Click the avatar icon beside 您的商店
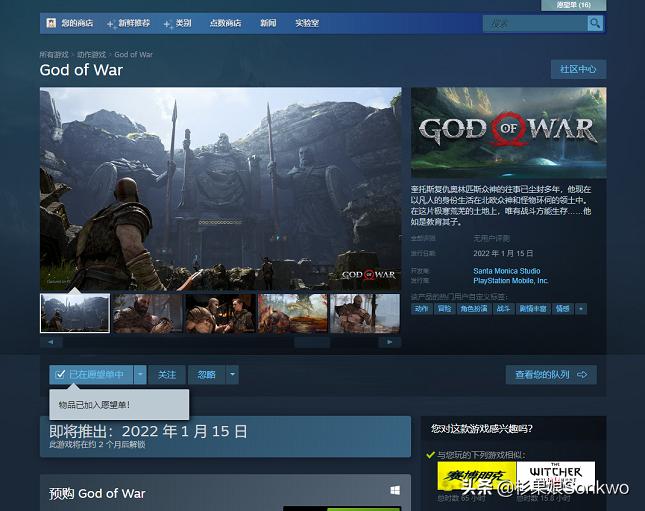The height and width of the screenshot is (511, 645). pos(51,23)
